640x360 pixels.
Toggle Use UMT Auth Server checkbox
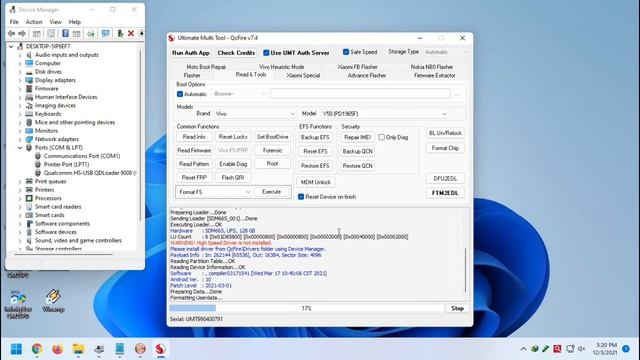[266, 53]
